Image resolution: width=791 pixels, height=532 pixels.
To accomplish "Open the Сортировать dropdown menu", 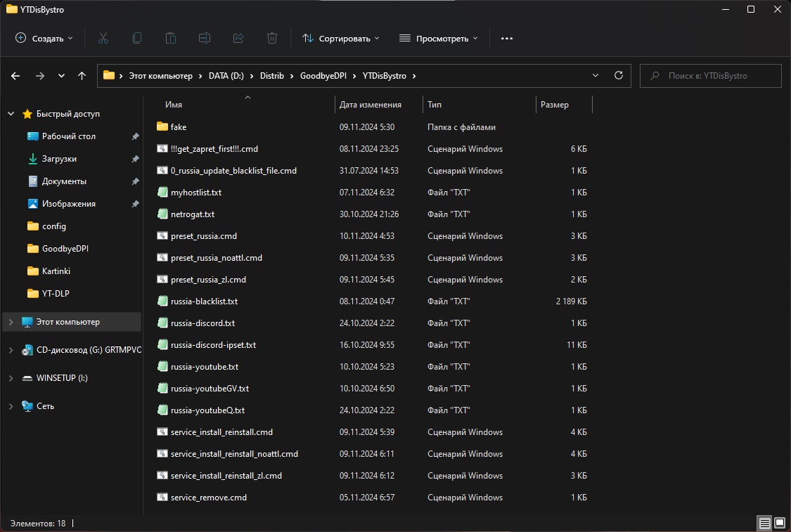I will coord(341,38).
